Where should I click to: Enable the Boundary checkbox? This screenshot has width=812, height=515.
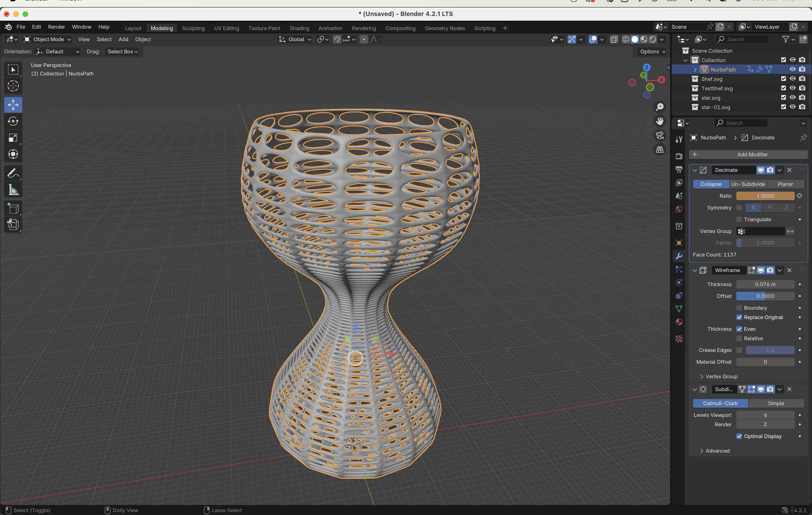tap(739, 308)
